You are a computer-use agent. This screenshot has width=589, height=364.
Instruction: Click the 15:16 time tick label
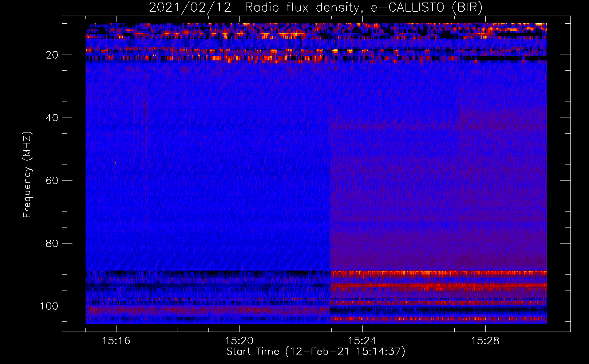[x=116, y=341]
